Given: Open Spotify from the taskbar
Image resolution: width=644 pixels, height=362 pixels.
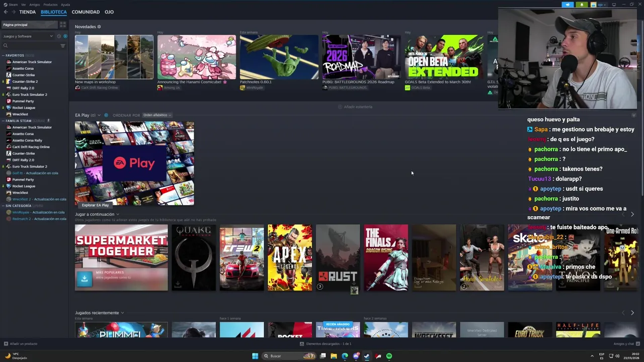Looking at the screenshot, I should (x=389, y=356).
